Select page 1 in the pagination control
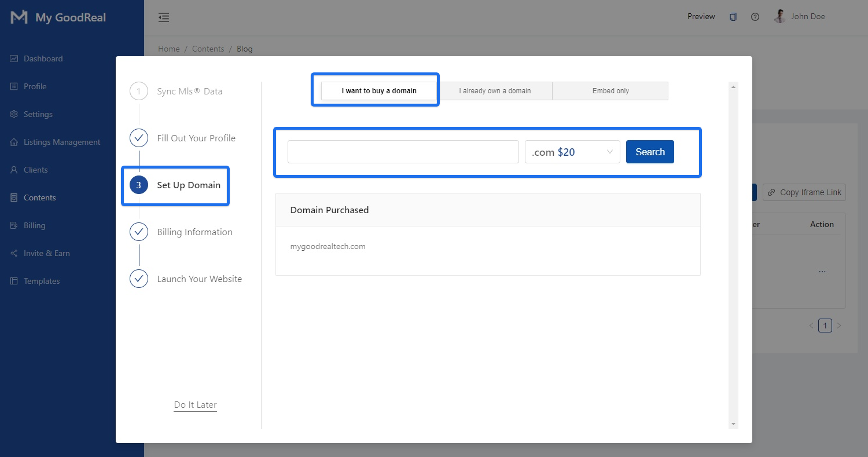Viewport: 868px width, 457px height. click(825, 325)
